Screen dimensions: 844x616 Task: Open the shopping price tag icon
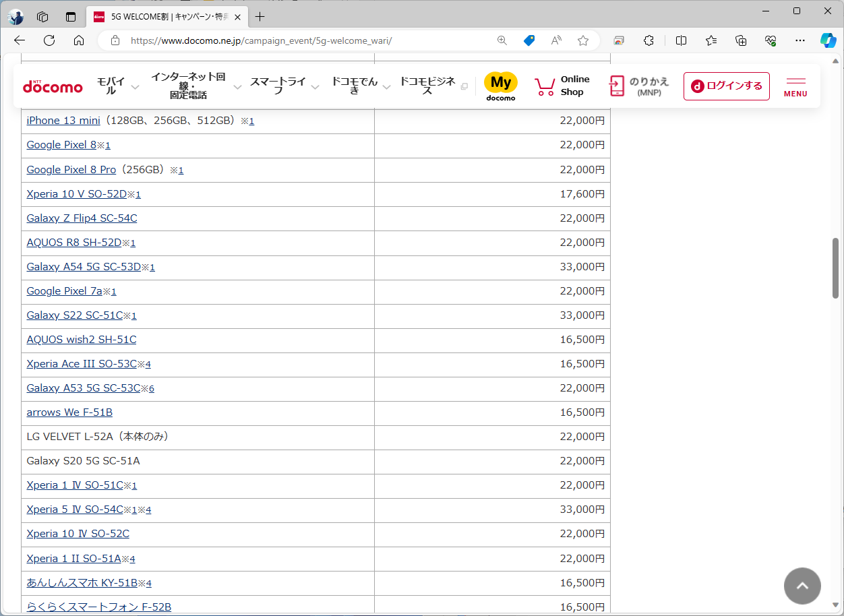coord(529,40)
